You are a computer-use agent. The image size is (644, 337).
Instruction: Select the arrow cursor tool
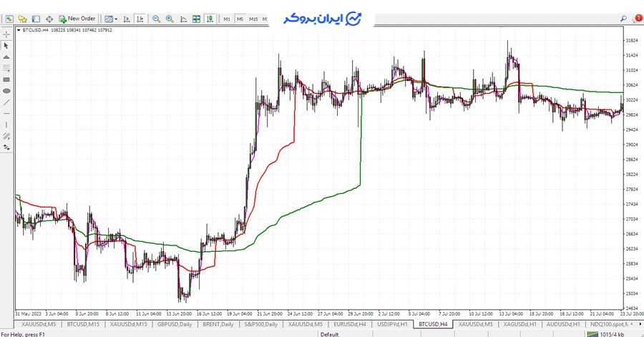(x=6, y=44)
